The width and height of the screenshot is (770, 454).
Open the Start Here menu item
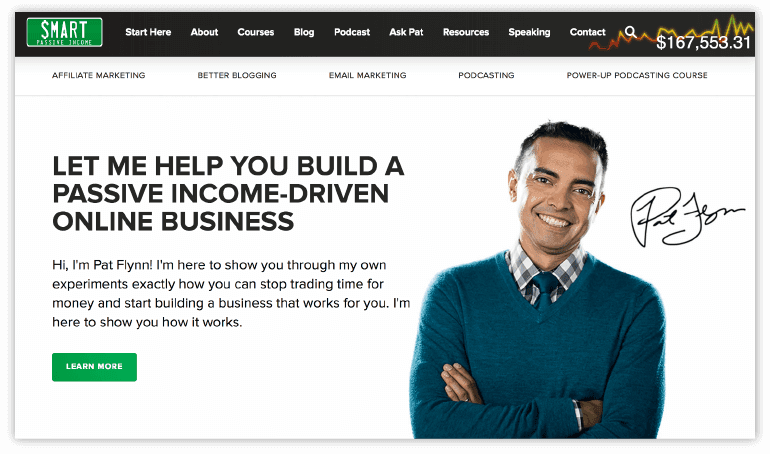pyautogui.click(x=148, y=32)
